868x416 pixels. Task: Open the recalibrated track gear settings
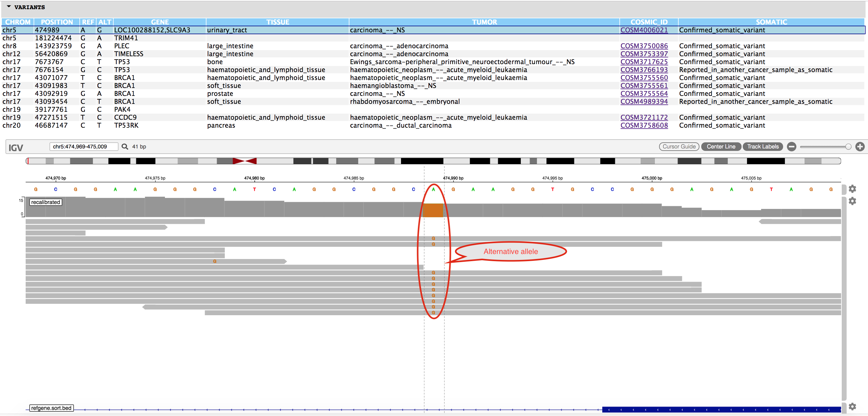pos(852,201)
